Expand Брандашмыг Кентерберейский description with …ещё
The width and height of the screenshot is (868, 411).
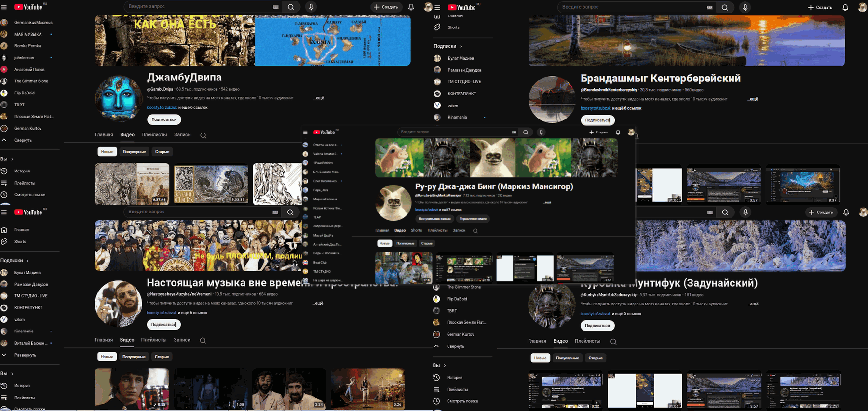753,99
